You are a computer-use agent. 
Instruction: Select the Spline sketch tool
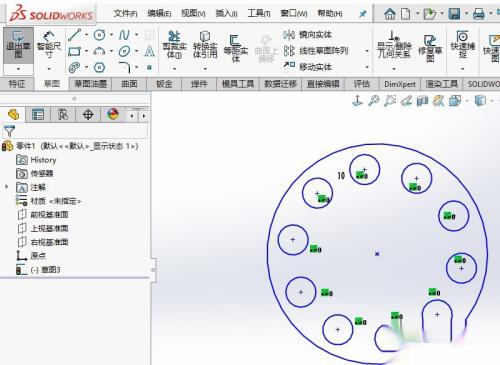(124, 35)
